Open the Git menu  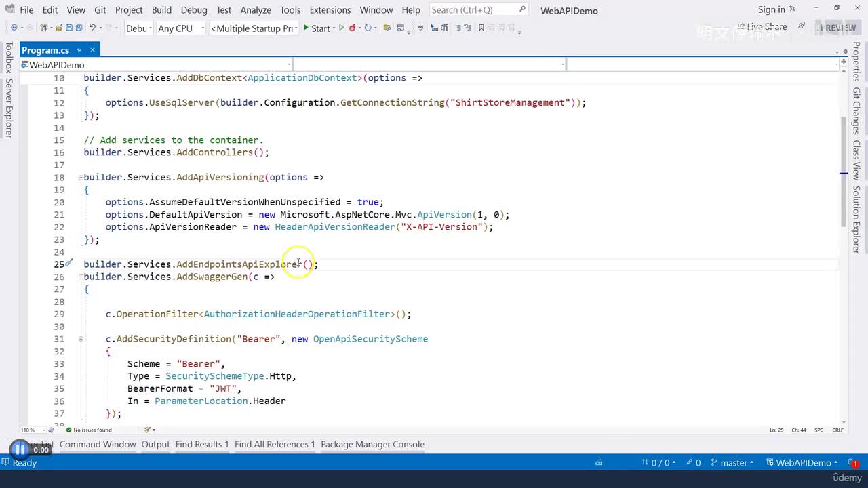[100, 9]
